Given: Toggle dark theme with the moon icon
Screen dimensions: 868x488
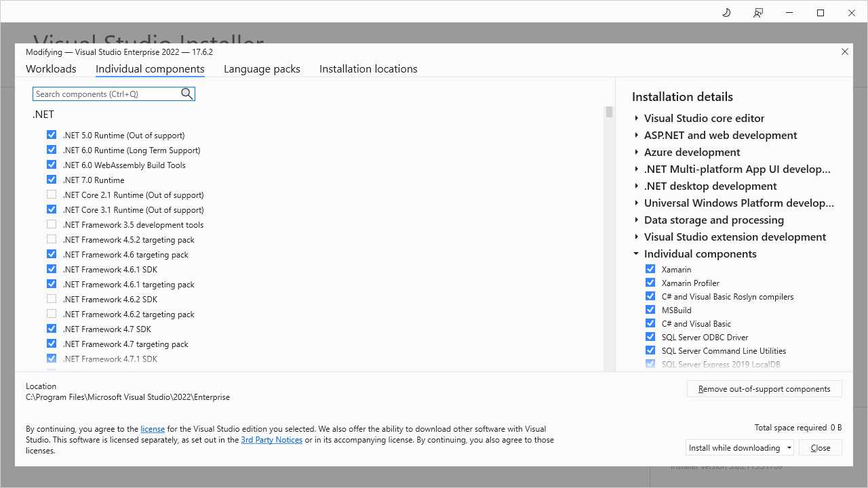Looking at the screenshot, I should [x=726, y=12].
